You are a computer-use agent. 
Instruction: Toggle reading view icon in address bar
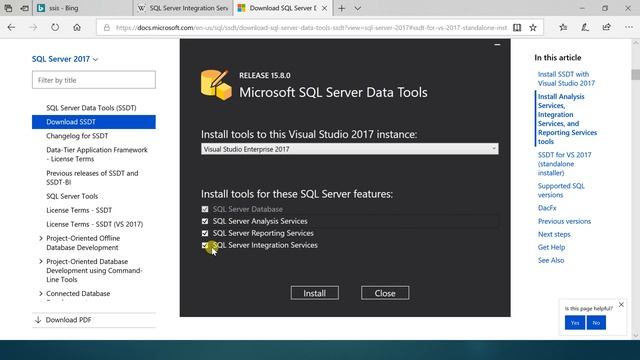tap(517, 27)
